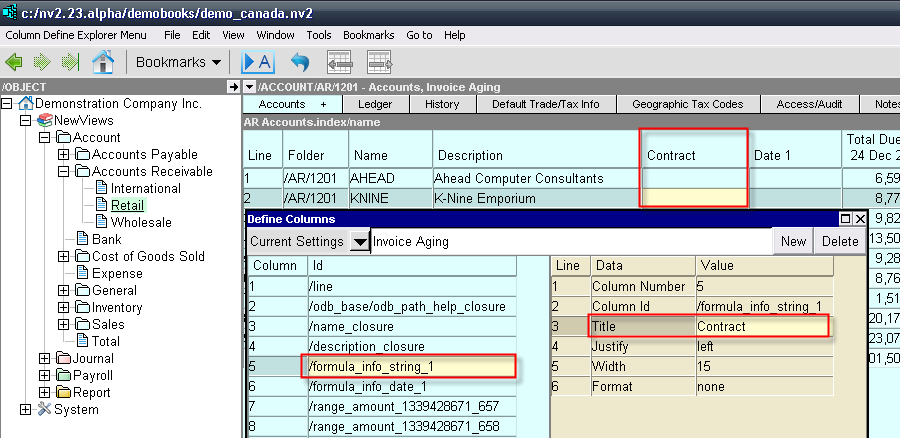Open the Tools menu

point(319,35)
